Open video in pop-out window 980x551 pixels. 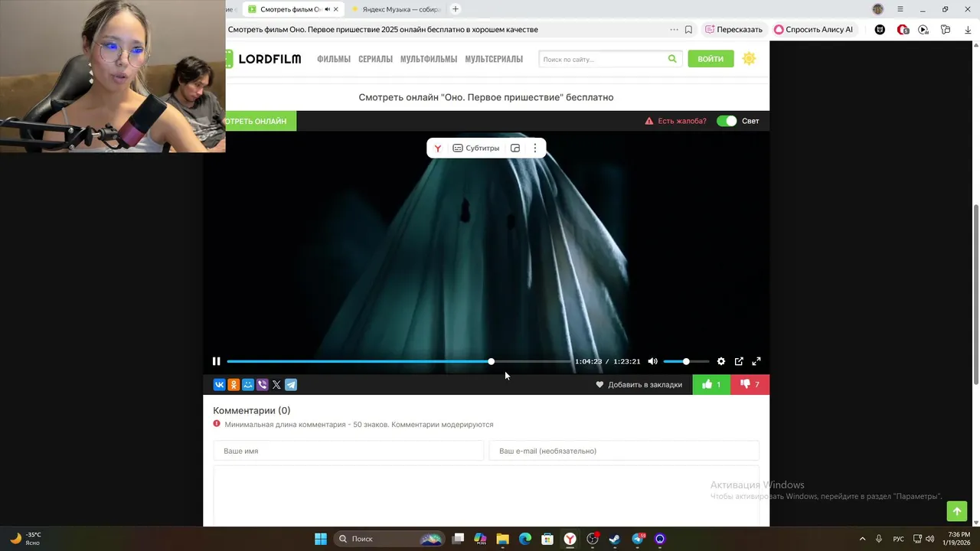739,361
